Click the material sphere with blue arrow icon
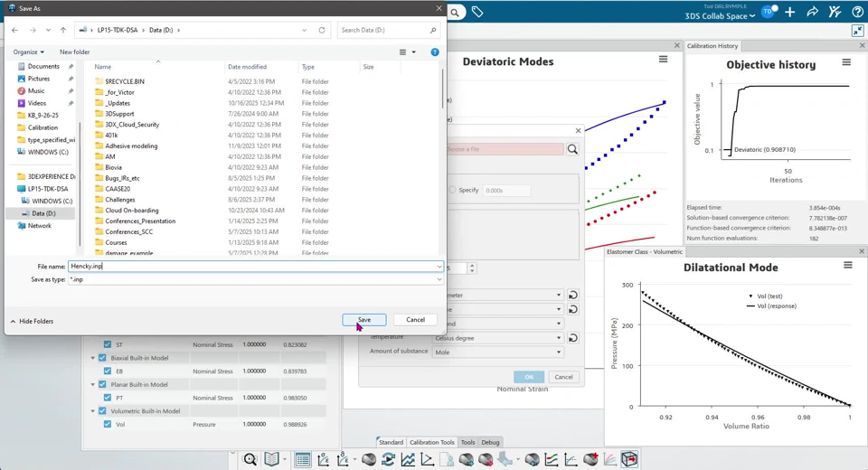The image size is (868, 470). pos(467,459)
